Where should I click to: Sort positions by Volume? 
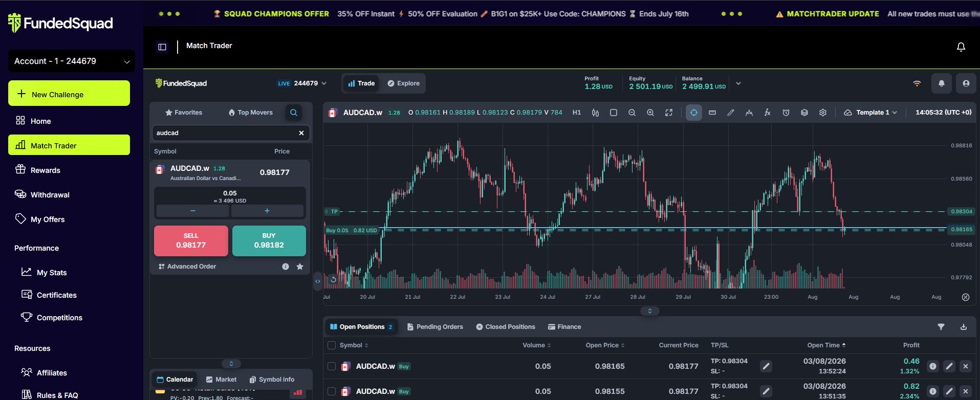point(536,345)
